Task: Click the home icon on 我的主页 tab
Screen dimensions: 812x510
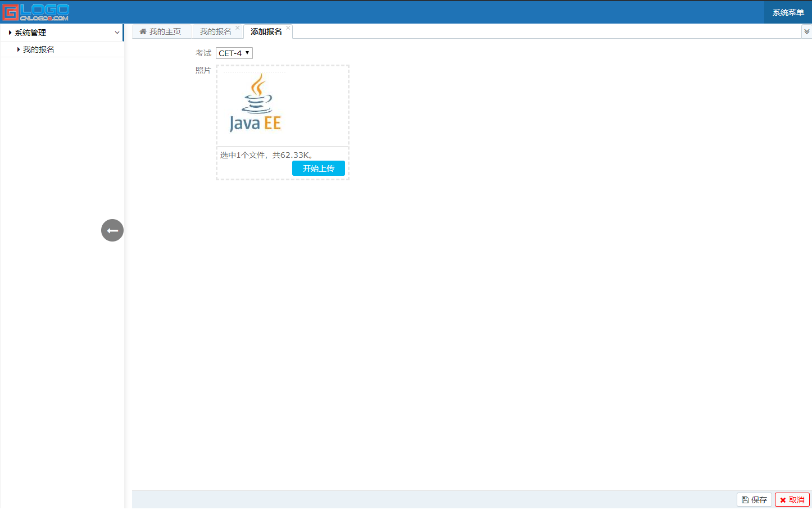Action: [143, 31]
